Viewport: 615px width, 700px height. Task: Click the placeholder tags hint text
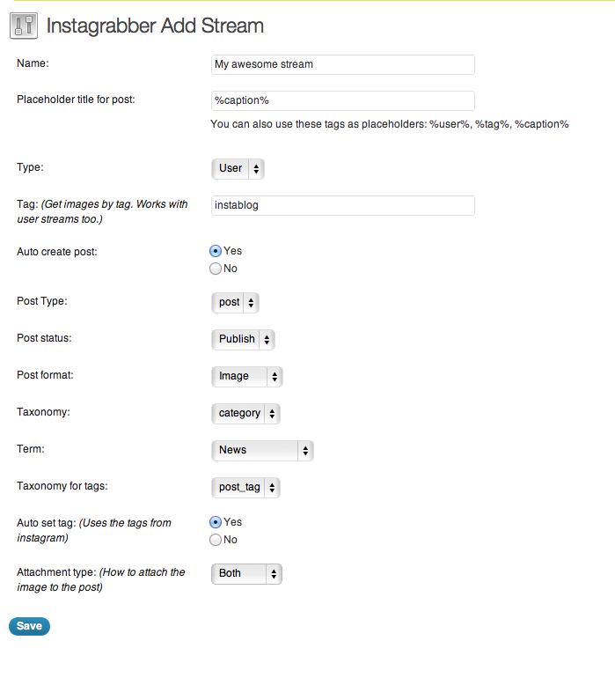390,124
